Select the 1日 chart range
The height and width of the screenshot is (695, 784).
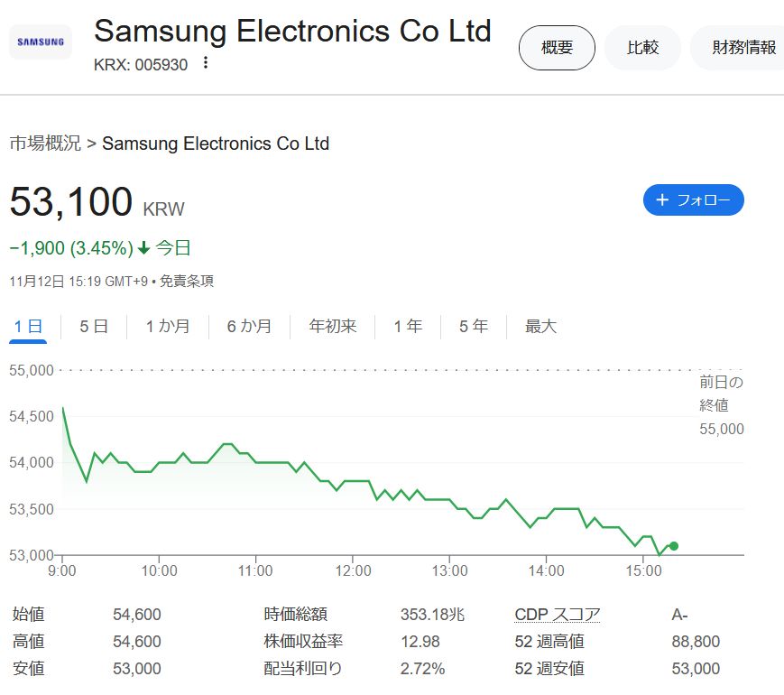[x=28, y=327]
